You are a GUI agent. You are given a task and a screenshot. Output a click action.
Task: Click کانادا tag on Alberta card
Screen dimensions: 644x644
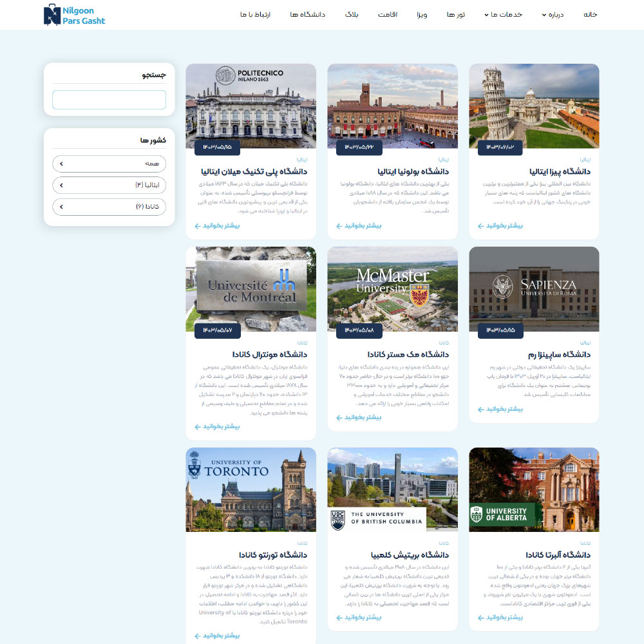coord(585,543)
